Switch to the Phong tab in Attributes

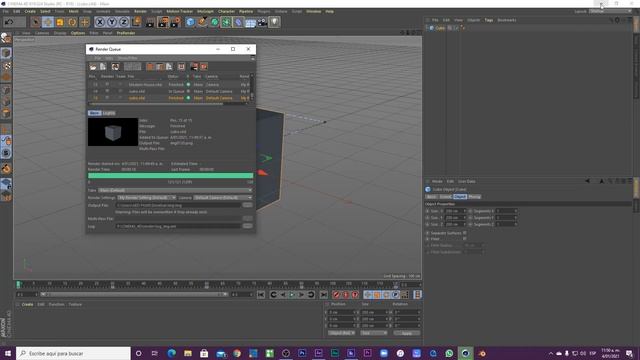coord(474,197)
